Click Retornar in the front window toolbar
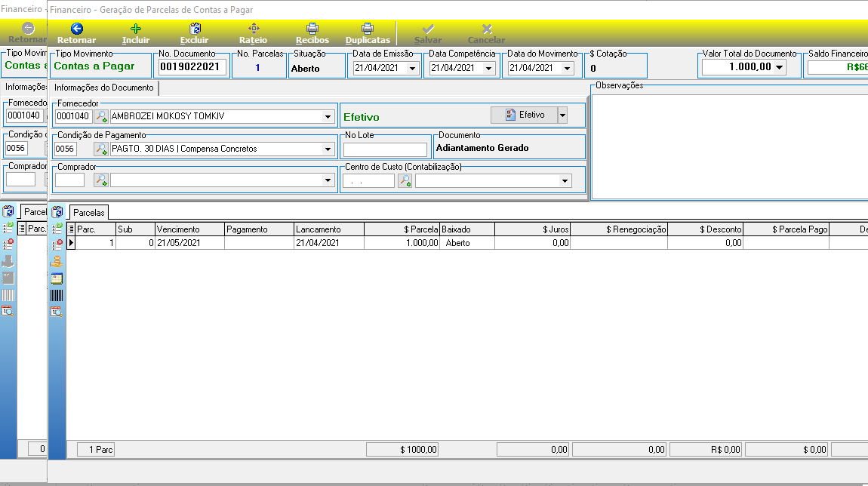This screenshot has width=868, height=486. pos(76,34)
